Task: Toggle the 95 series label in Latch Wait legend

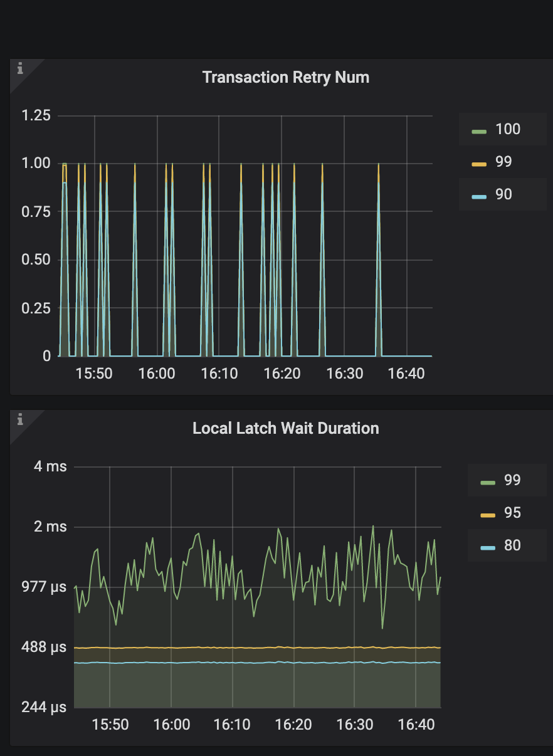Action: (512, 513)
